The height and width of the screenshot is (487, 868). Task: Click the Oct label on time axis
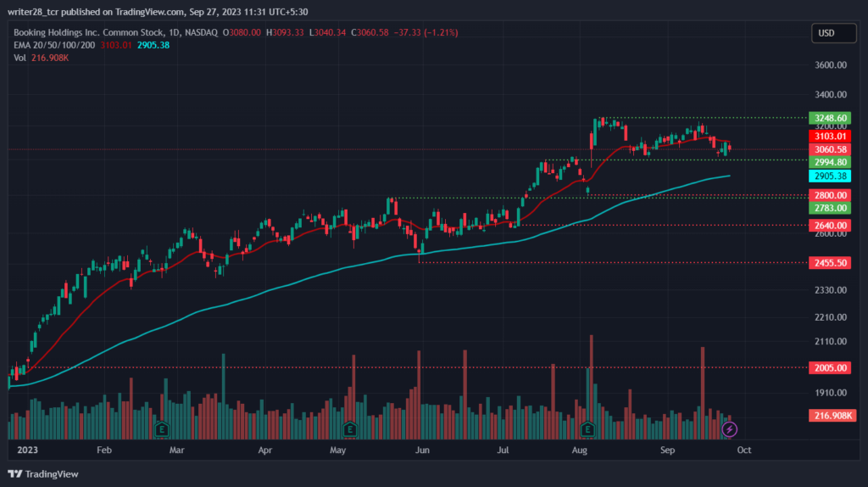point(744,451)
